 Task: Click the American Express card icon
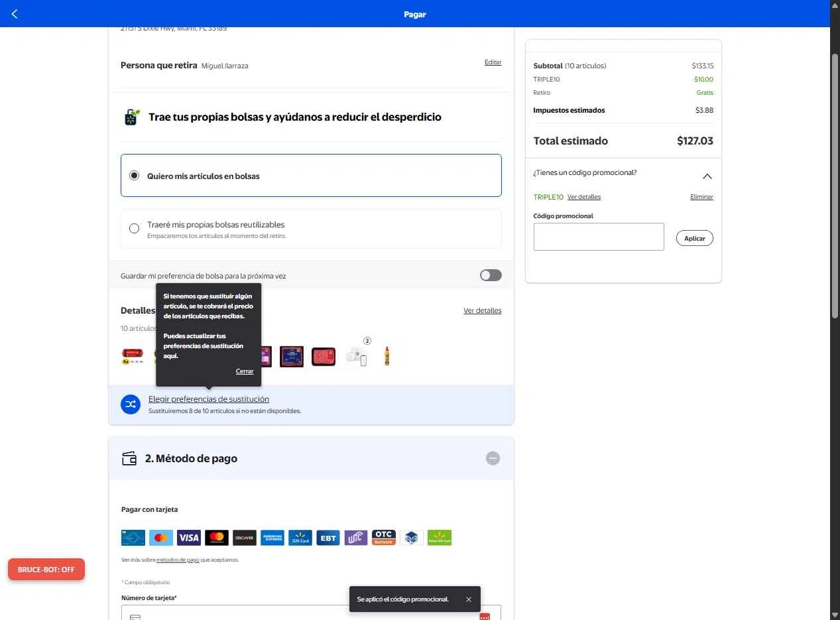click(x=272, y=538)
